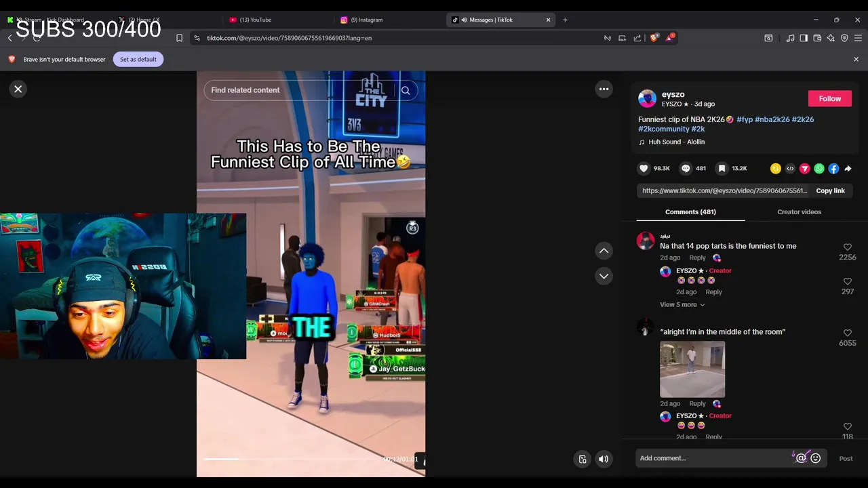Open the image in the room comment
The image size is (868, 488).
click(692, 369)
